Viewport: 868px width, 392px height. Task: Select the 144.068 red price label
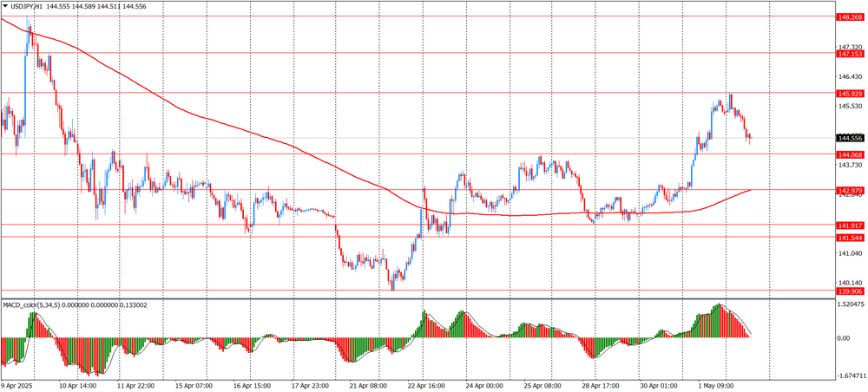point(850,154)
